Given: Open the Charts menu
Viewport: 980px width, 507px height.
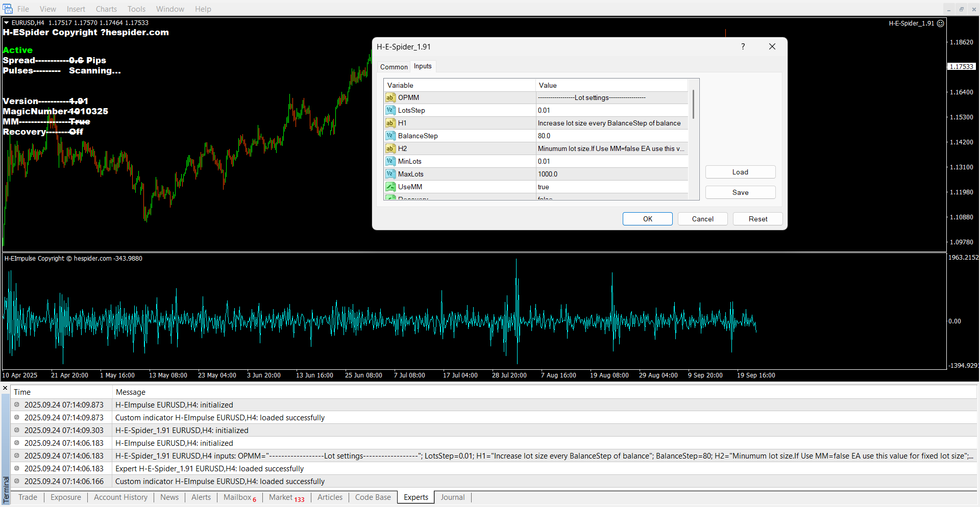Looking at the screenshot, I should click(x=106, y=9).
